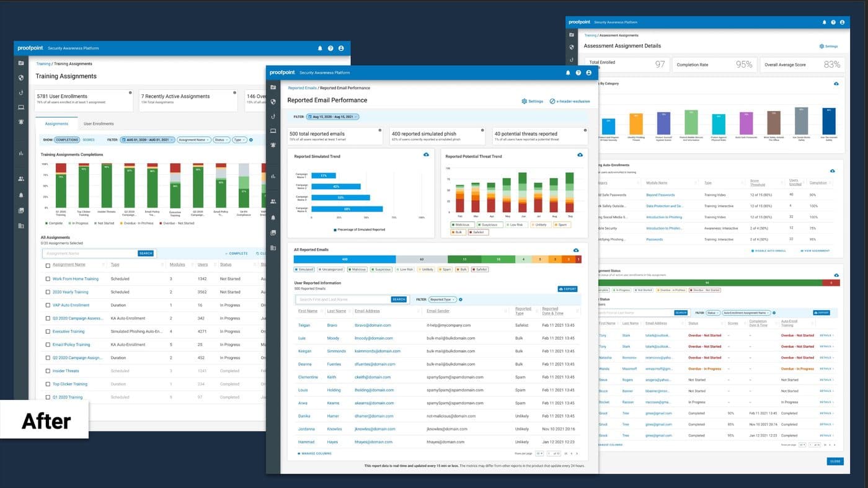This screenshot has width=868, height=488.
Task: Click EXPORT button in User Reported Information
Action: click(568, 289)
